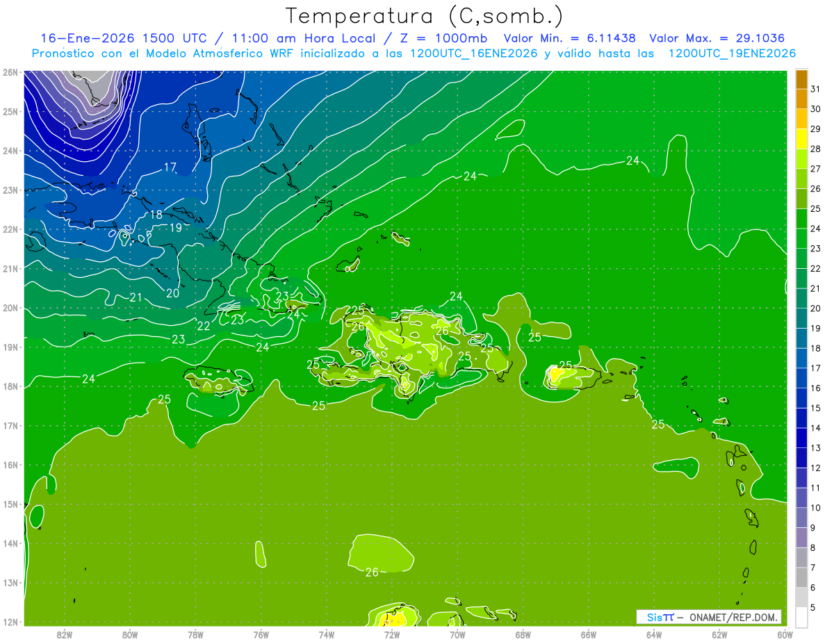The height and width of the screenshot is (644, 834).
Task: Click the "60W" longitude axis label
Action: point(785,634)
